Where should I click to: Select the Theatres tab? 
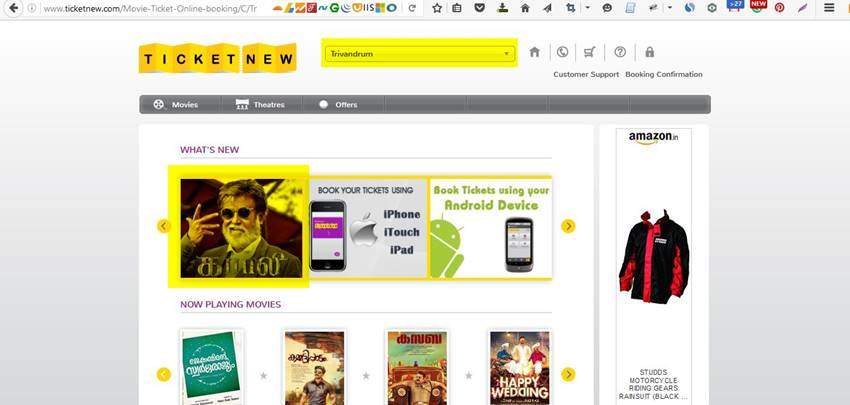pyautogui.click(x=262, y=105)
